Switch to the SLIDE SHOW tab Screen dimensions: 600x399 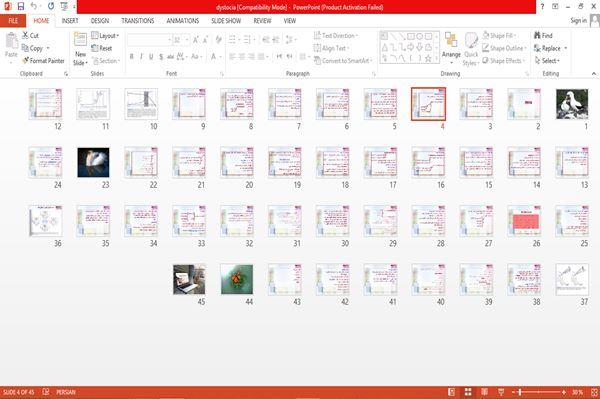(226, 21)
